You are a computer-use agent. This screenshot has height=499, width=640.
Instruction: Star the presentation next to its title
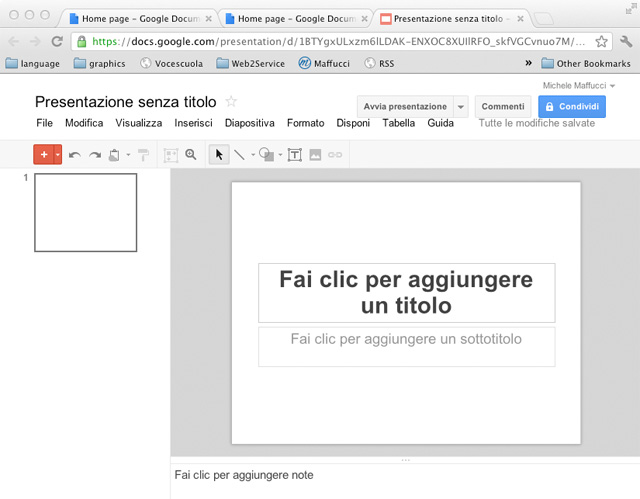pyautogui.click(x=231, y=102)
